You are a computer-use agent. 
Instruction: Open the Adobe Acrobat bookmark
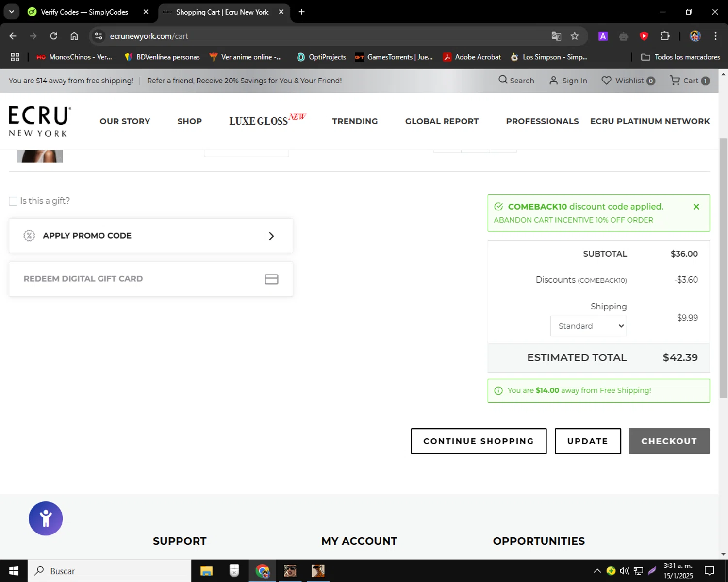472,57
